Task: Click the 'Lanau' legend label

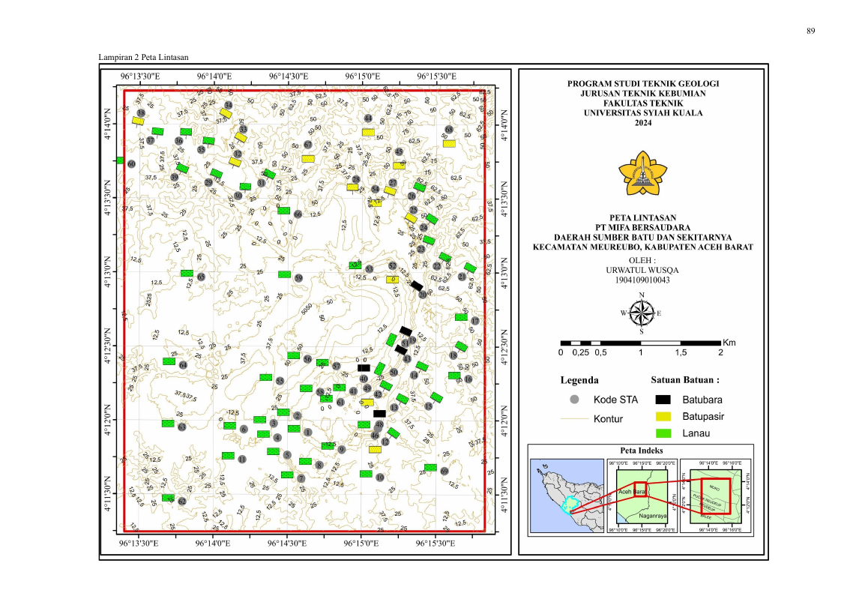Action: click(696, 433)
